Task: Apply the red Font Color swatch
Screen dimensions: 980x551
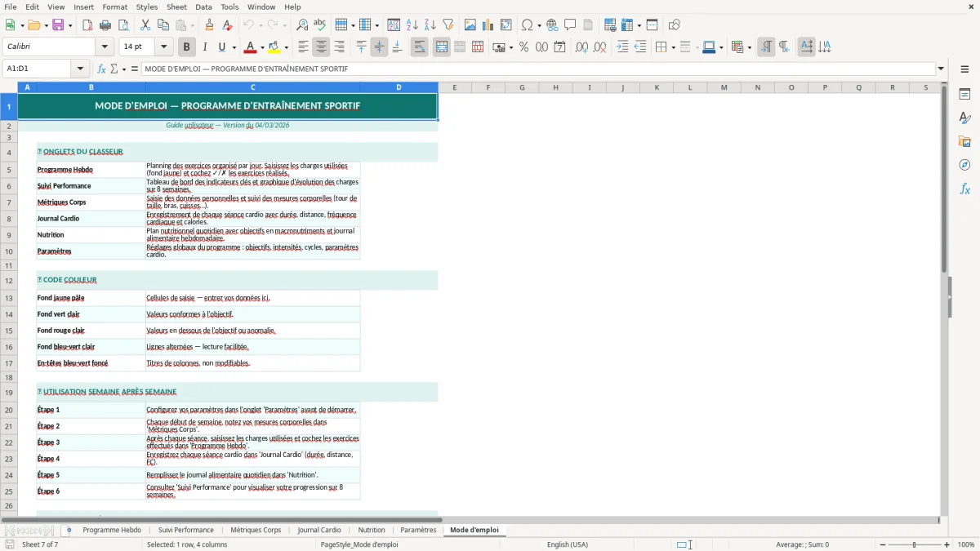Action: [250, 47]
